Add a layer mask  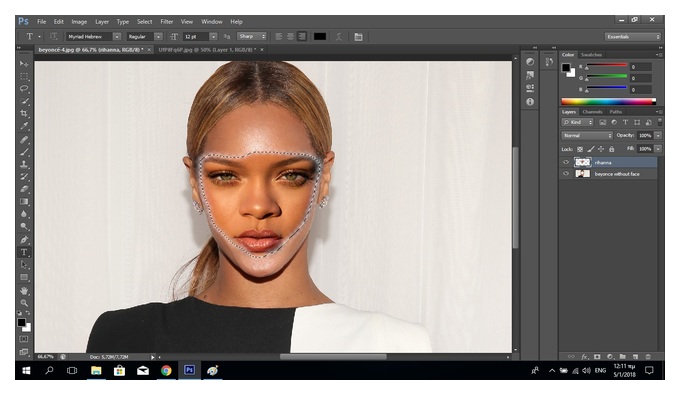(597, 356)
